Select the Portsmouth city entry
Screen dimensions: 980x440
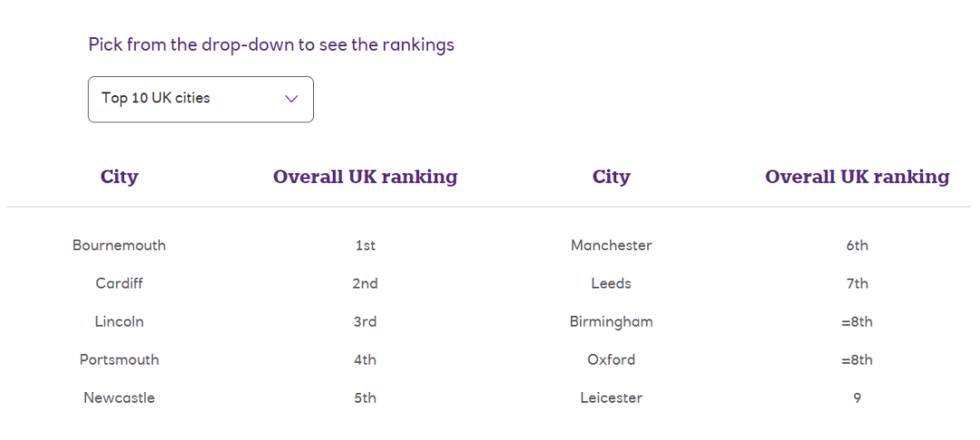[x=120, y=359]
